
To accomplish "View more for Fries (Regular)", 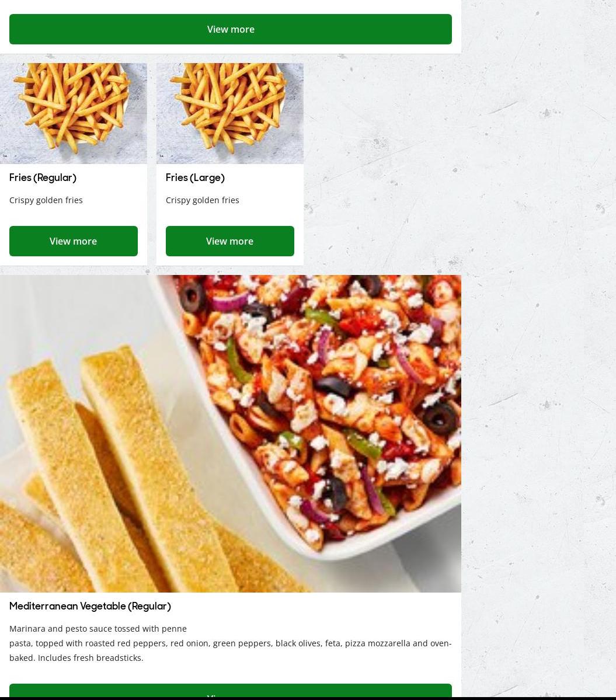I will pos(73,241).
